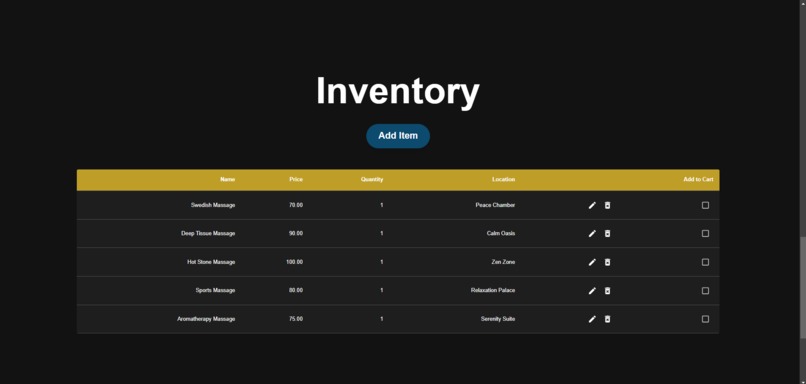Click the Serenity Suite location cell
Image resolution: width=806 pixels, height=384 pixels.
coord(498,319)
